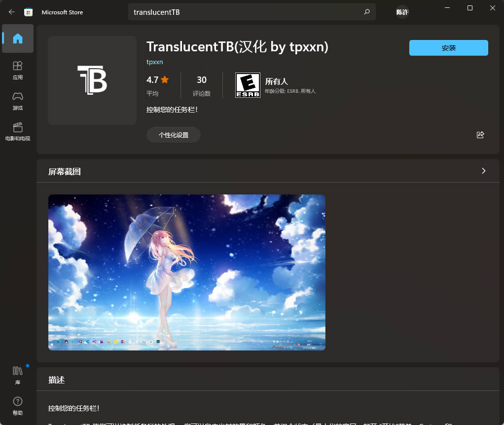Click the blue 安装 install button
The width and height of the screenshot is (504, 425).
click(448, 48)
